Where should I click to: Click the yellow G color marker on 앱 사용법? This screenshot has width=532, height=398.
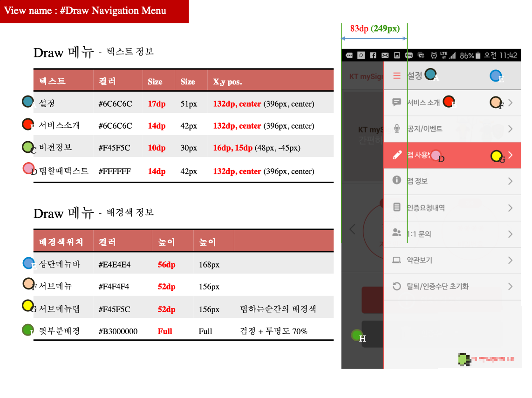click(497, 156)
